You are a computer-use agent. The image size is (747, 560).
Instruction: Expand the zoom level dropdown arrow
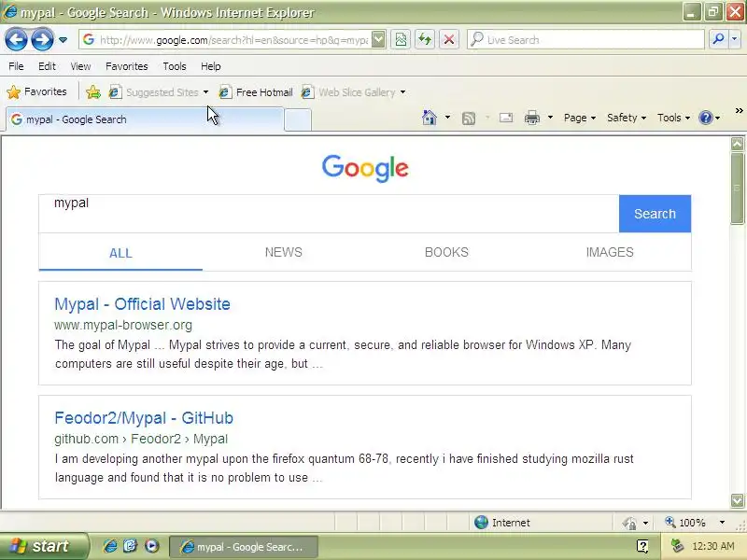point(722,523)
